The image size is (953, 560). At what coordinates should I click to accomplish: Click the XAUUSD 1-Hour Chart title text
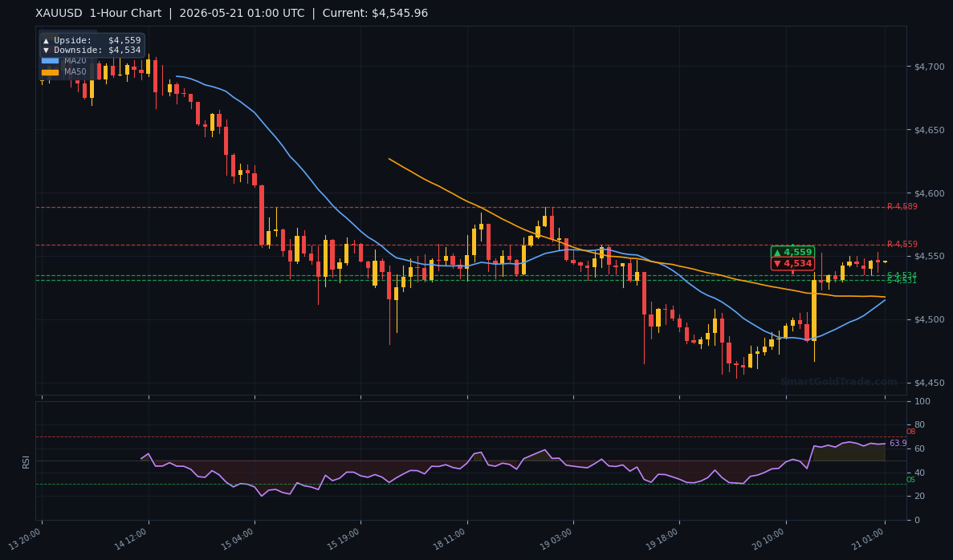[99, 14]
